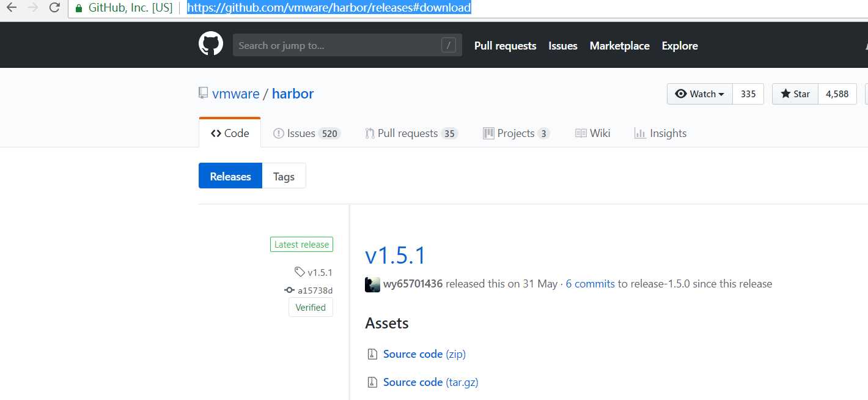Download Source code (tar.gz)

click(x=431, y=382)
